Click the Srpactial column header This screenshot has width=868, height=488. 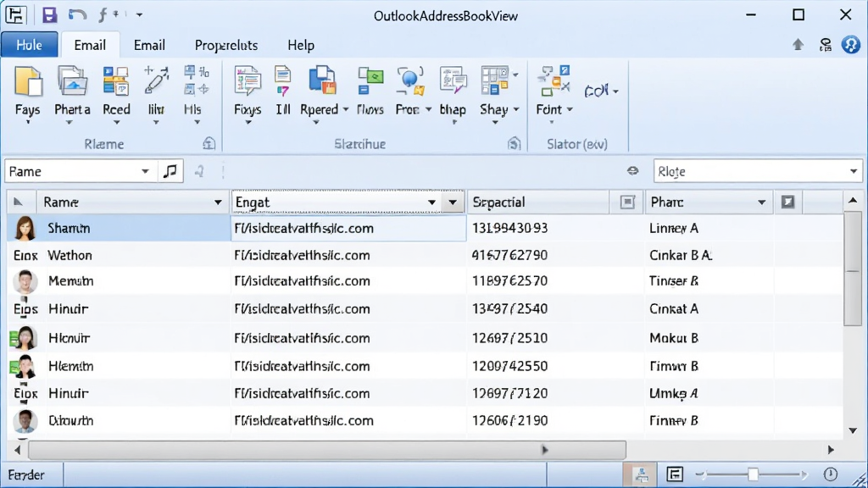tap(538, 202)
